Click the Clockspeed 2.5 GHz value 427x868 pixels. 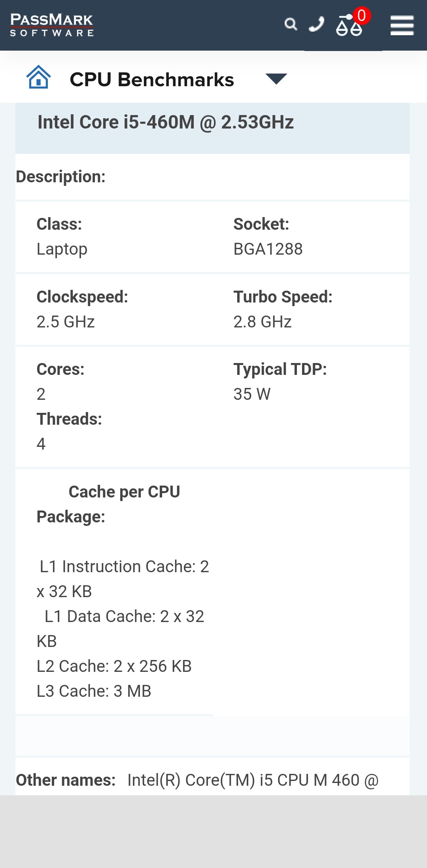(66, 322)
